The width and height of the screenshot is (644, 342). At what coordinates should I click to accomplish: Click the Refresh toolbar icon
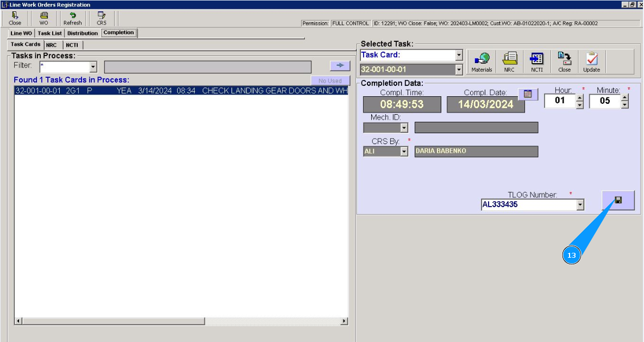[x=72, y=18]
